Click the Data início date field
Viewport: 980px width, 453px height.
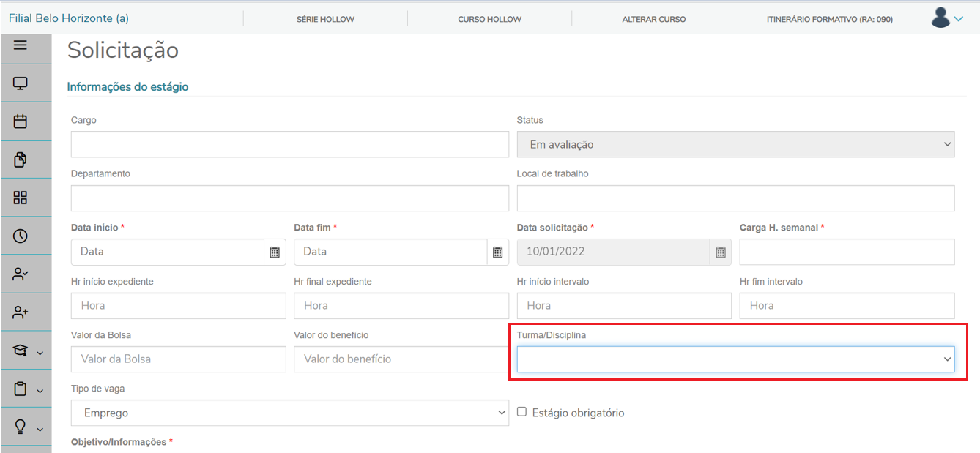[168, 252]
